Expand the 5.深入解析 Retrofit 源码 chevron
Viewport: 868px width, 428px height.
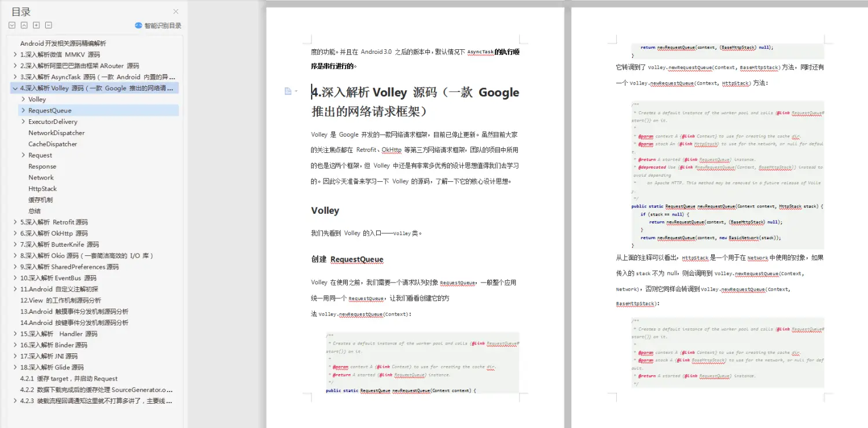tap(15, 222)
